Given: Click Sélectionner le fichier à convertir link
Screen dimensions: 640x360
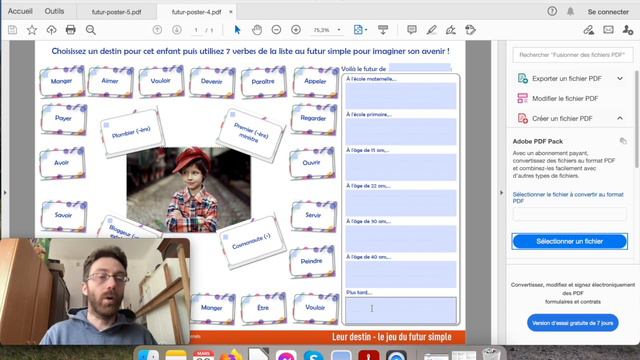Looking at the screenshot, I should point(568,198).
